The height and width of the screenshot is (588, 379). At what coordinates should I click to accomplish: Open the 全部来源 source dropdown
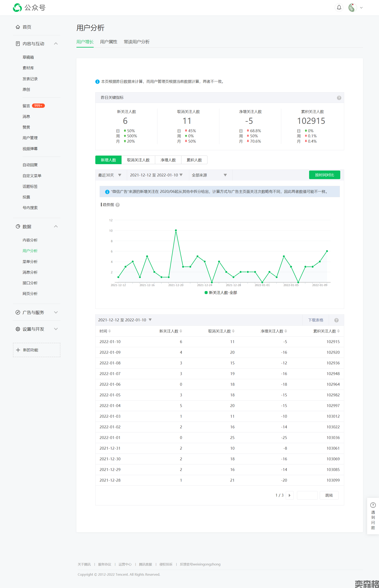(x=209, y=175)
